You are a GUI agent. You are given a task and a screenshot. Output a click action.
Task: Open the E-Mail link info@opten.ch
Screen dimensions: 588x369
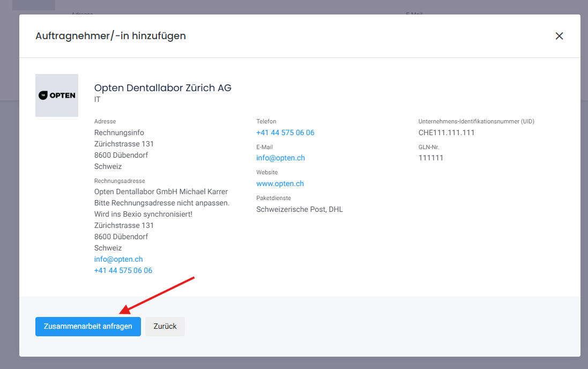pos(280,158)
